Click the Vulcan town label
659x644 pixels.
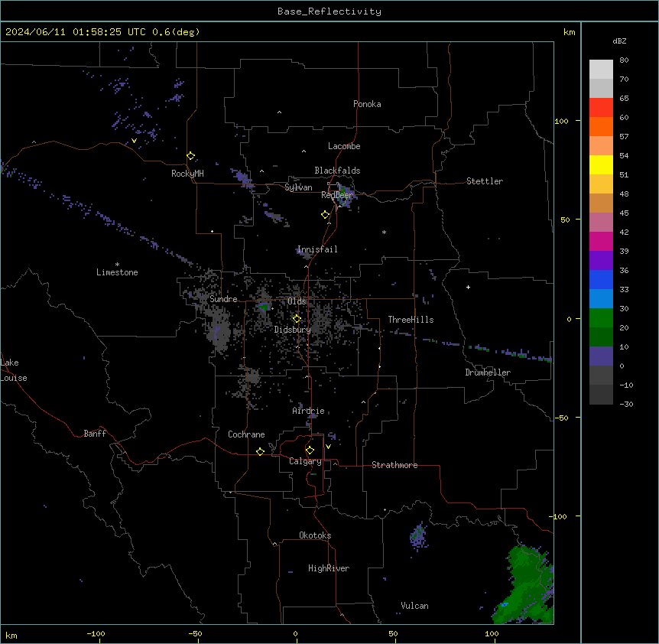[414, 606]
